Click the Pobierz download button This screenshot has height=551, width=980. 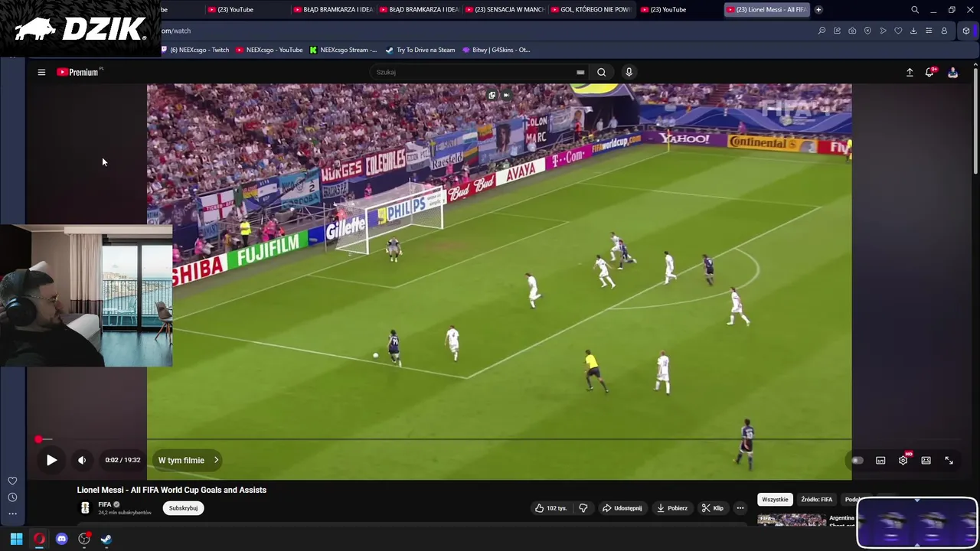(x=671, y=508)
